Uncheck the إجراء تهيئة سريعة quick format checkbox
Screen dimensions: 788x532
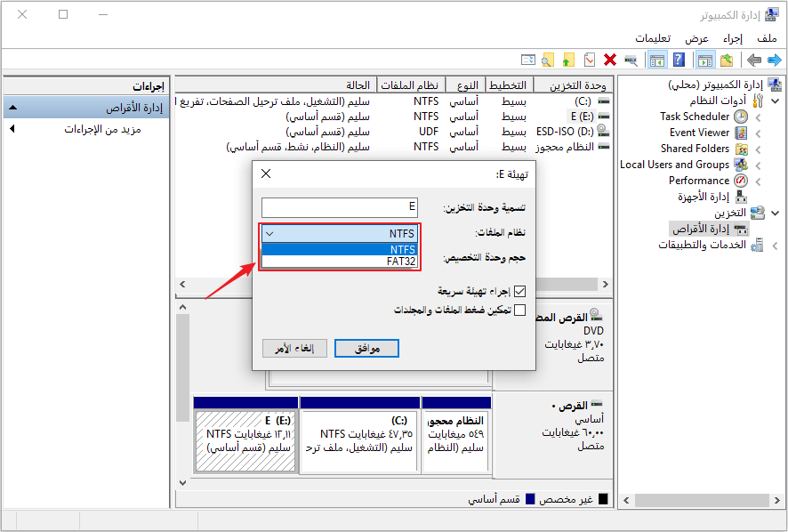coord(520,291)
